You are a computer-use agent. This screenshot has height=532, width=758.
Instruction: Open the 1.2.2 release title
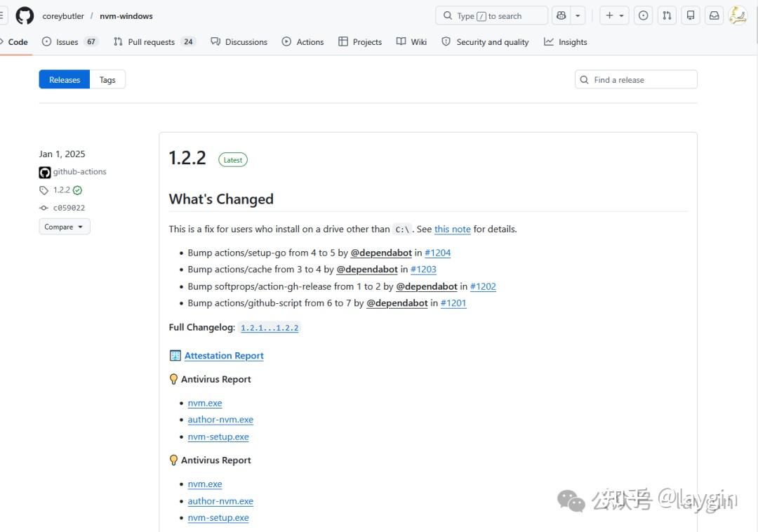tap(187, 158)
